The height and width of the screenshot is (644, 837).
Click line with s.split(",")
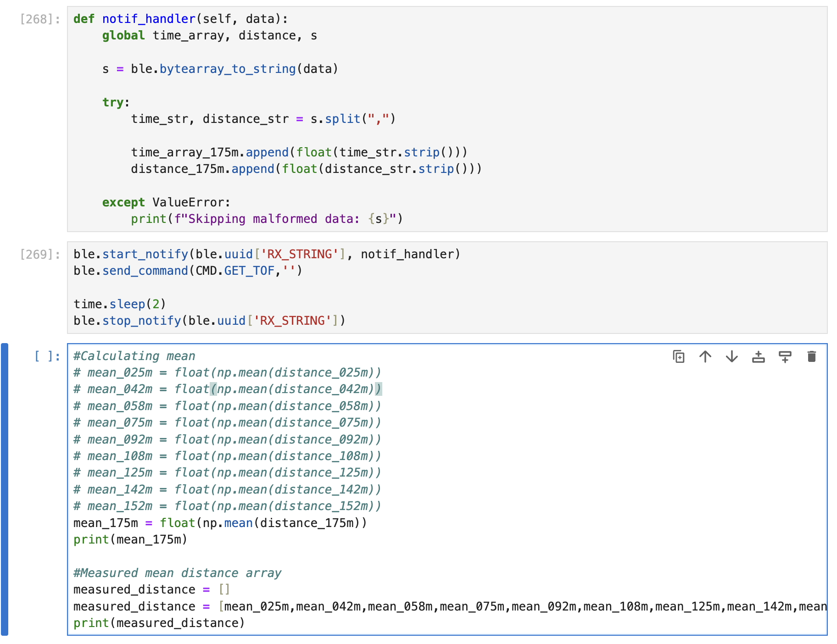(263, 119)
